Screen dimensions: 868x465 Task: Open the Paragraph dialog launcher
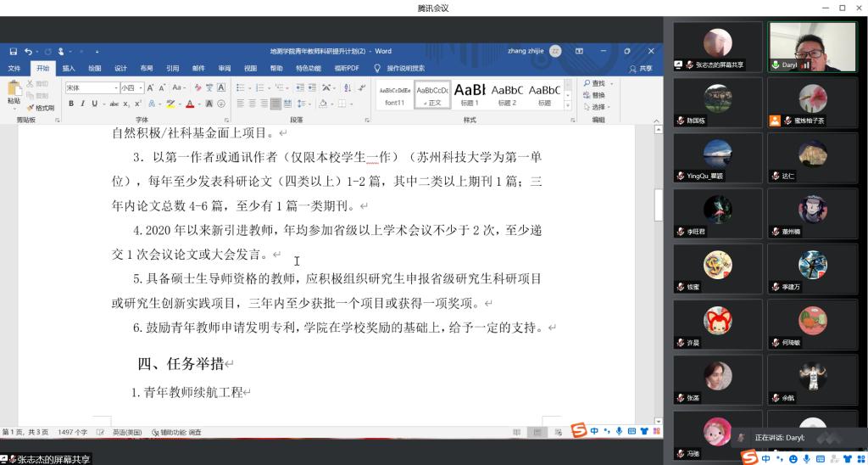[x=367, y=120]
